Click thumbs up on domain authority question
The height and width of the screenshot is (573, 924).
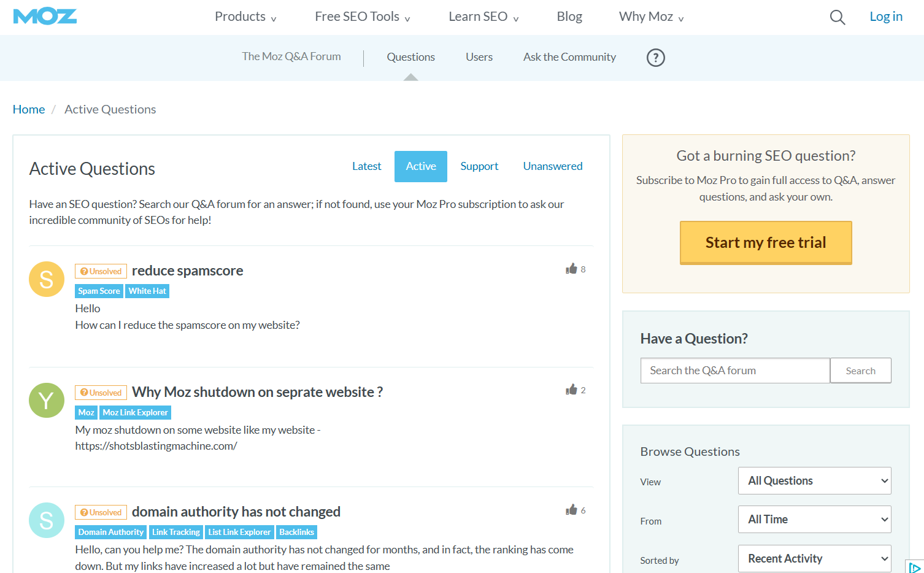point(572,510)
